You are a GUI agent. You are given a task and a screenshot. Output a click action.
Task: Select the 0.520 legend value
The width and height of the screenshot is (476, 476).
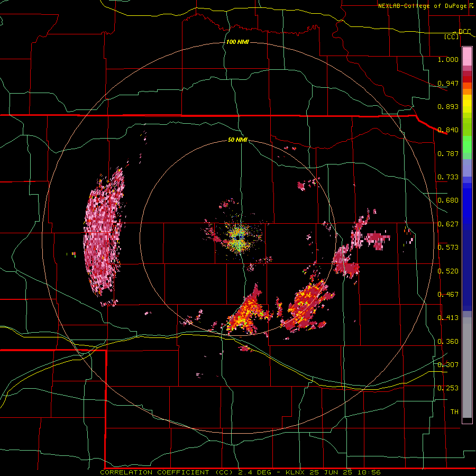click(x=448, y=271)
